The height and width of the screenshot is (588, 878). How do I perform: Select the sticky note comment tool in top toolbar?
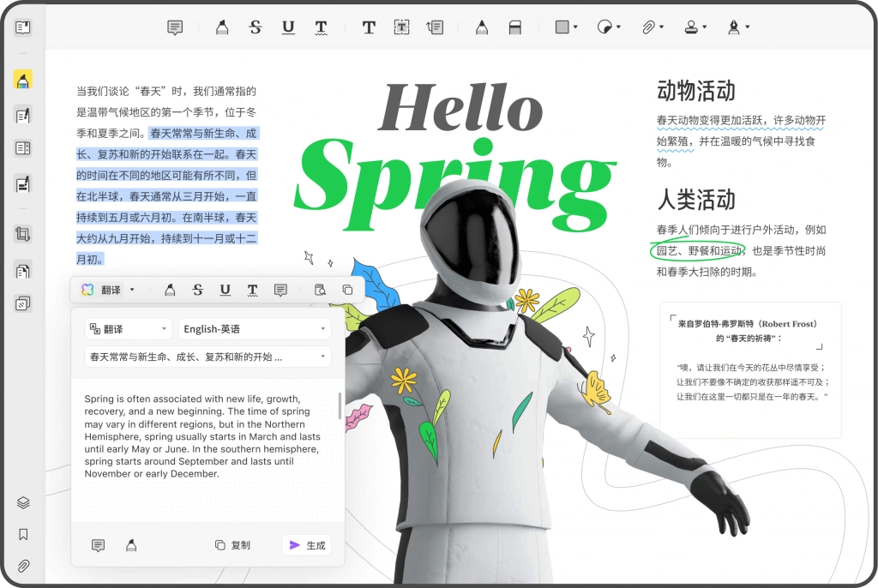coord(175,27)
